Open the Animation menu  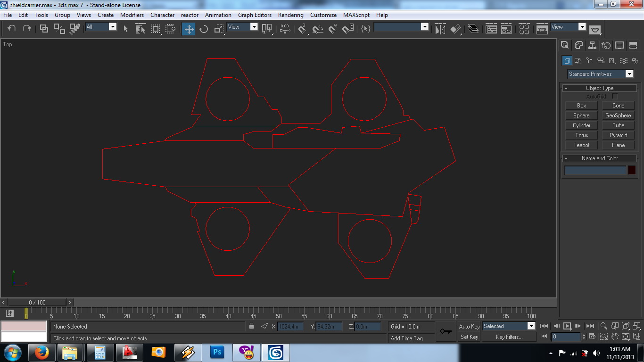pyautogui.click(x=218, y=15)
